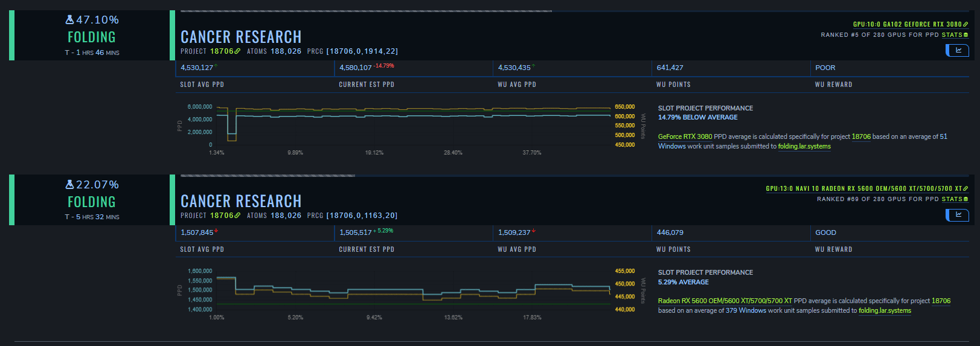Click the chart toggle button for the RTX 3080 slot

pos(958,50)
